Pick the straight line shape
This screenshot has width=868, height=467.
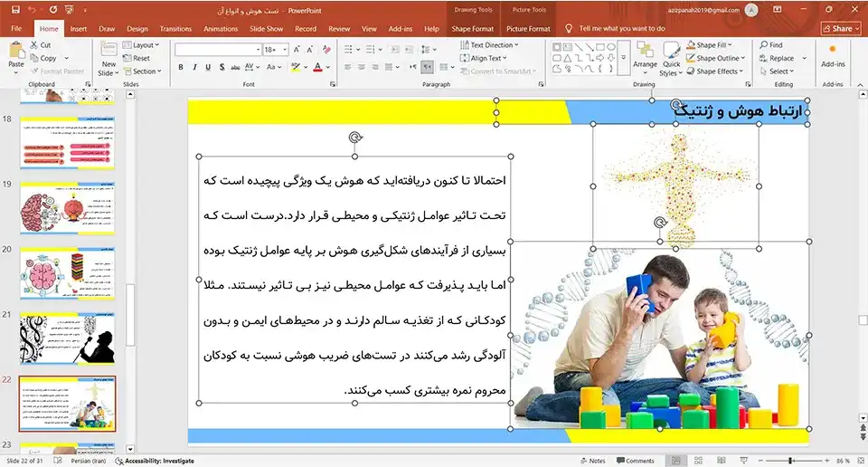[579, 47]
